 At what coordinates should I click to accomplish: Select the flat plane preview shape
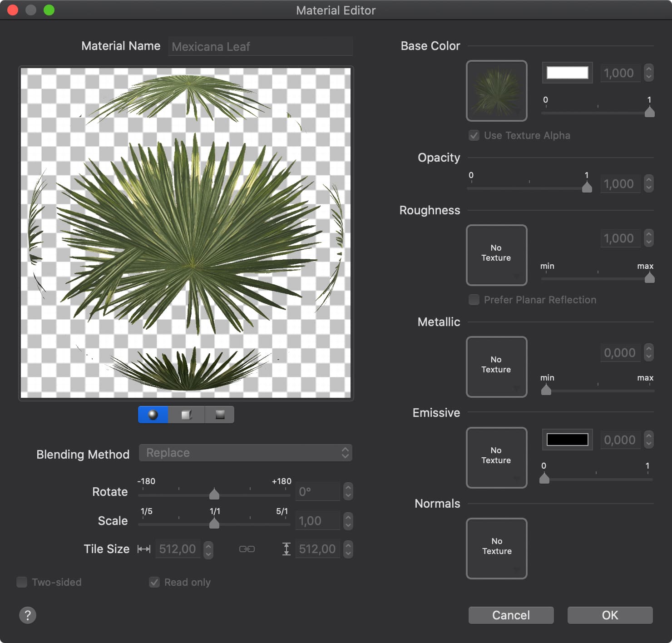(x=220, y=415)
